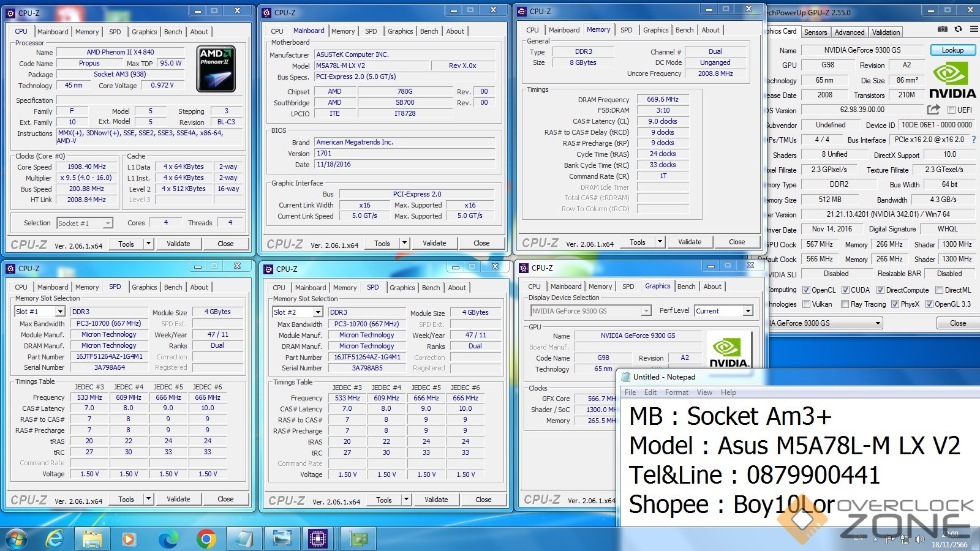This screenshot has width=980, height=551.
Task: Toggle the UEFI checkbox
Action: tap(951, 110)
